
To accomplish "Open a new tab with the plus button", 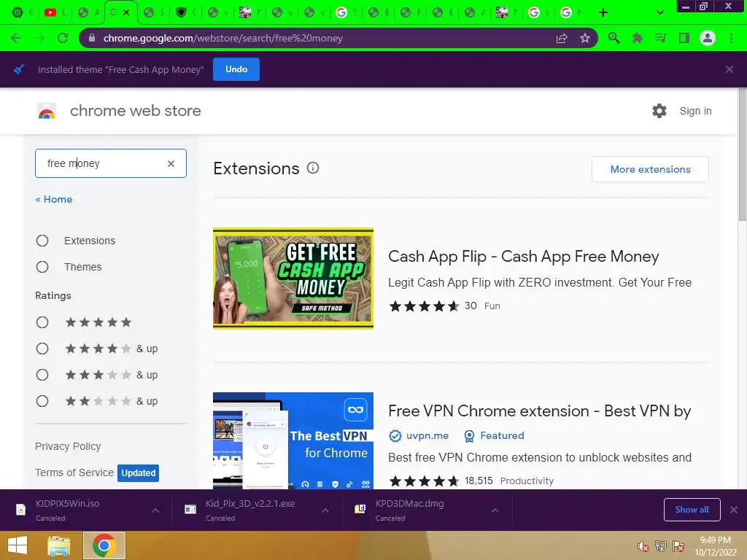I will pyautogui.click(x=603, y=12).
